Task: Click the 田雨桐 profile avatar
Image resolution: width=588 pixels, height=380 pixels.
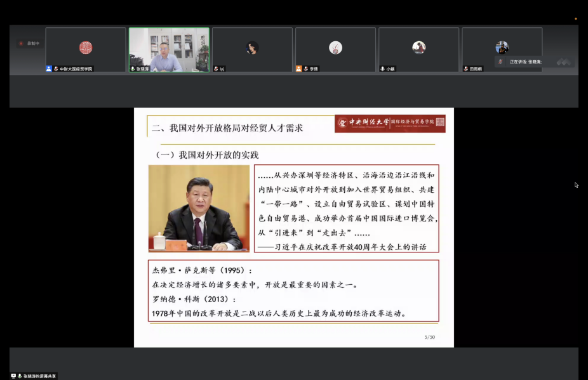Action: [x=502, y=48]
